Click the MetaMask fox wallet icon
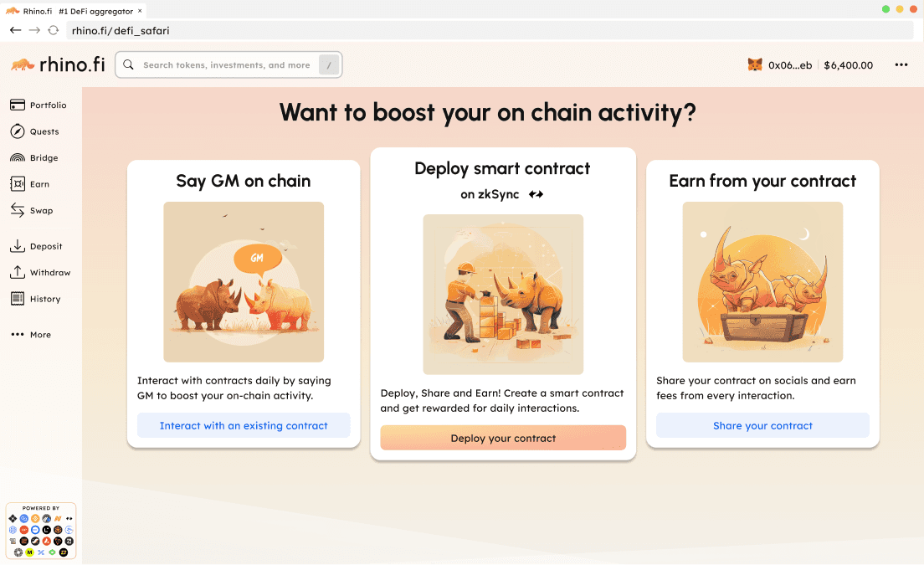The image size is (924, 565). coord(755,64)
